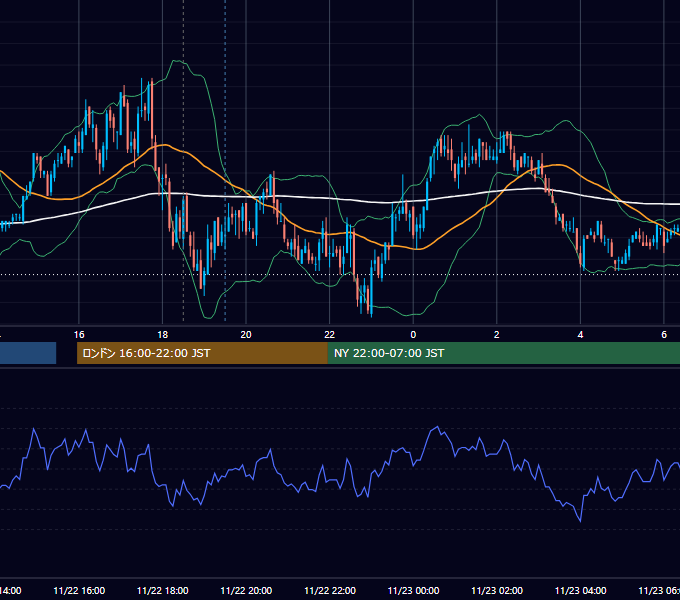Click the 11/23 00:00 date label

coord(413,590)
